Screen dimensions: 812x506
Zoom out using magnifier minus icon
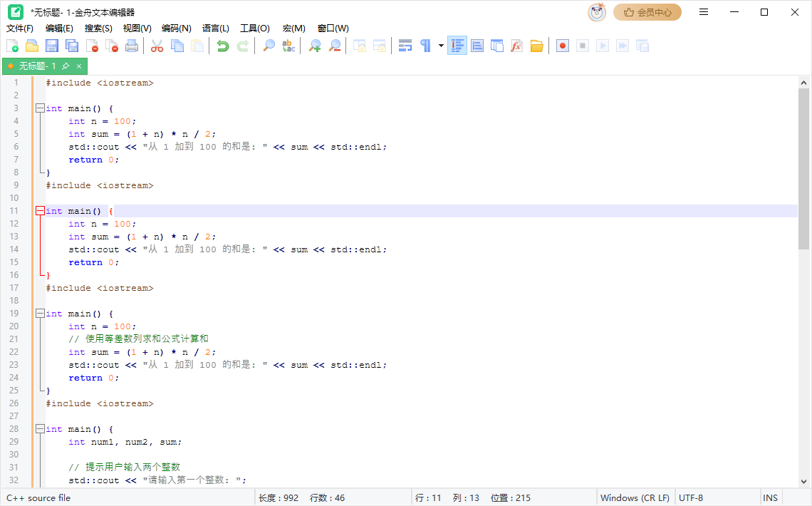point(335,46)
